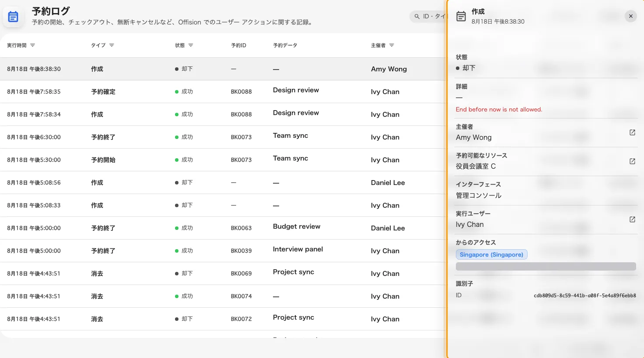Open 役員会議室 C resource link icon
This screenshot has height=358, width=644.
tap(632, 161)
